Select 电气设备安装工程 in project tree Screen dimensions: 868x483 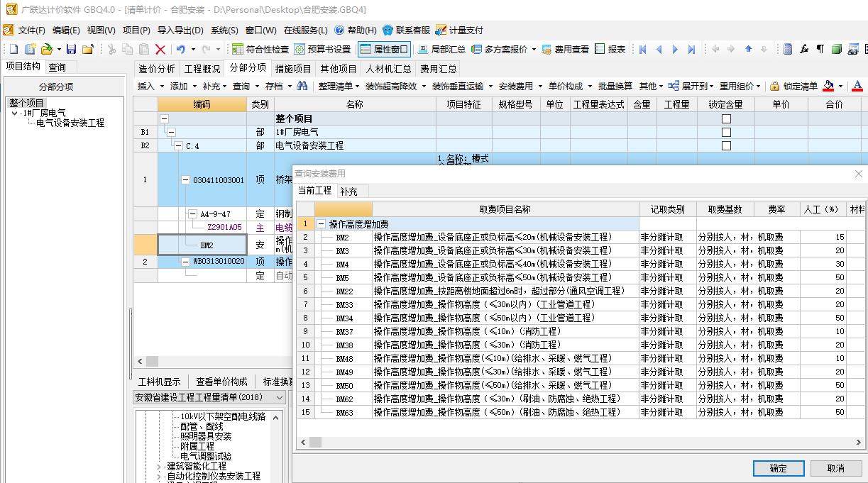click(70, 123)
